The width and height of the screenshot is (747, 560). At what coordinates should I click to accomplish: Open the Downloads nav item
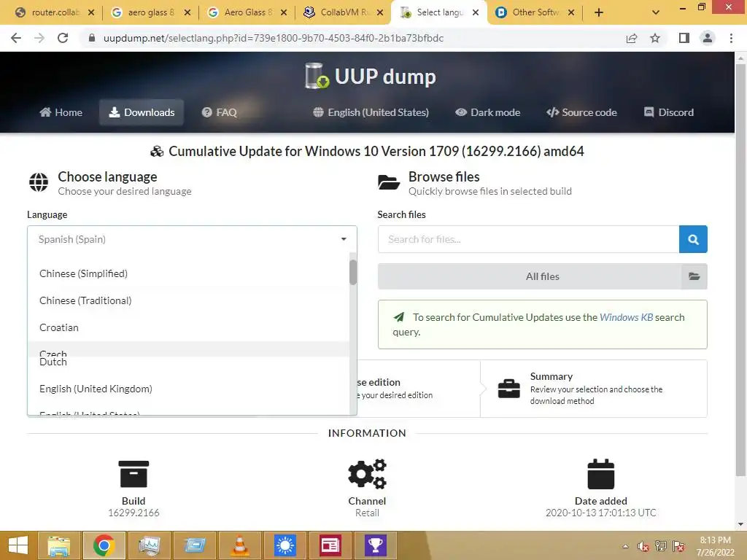point(142,112)
